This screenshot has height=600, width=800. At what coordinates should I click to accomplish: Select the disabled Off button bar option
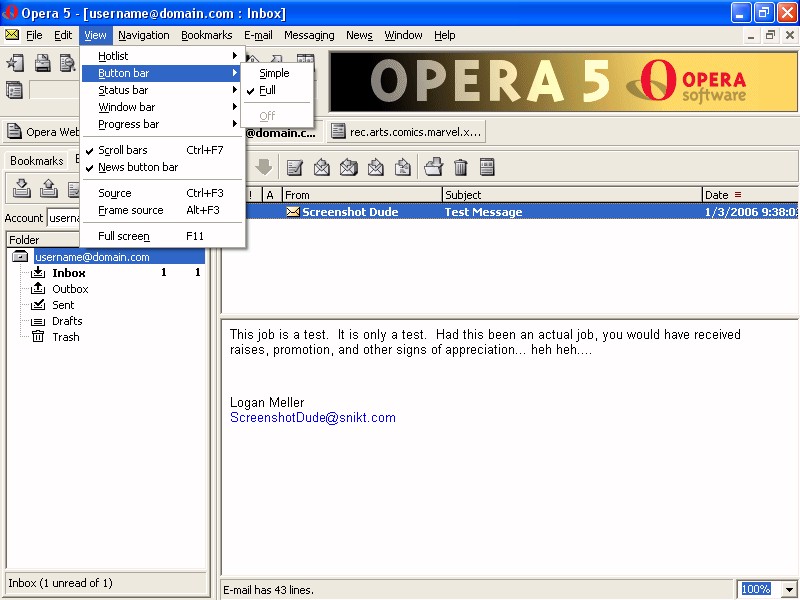[277, 116]
